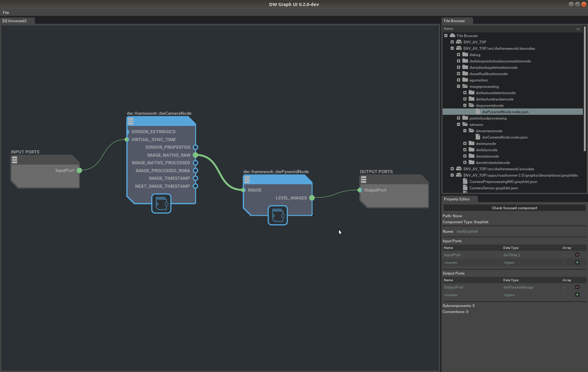Image resolution: width=588 pixels, height=372 pixels.
Task: Click the dwPyramidNode header menu icon
Action: pos(247,180)
